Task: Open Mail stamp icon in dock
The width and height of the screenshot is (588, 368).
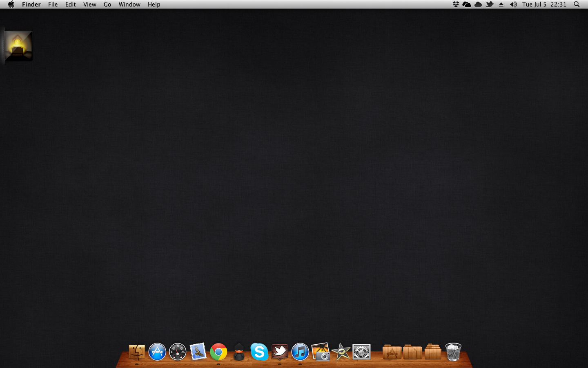Action: tap(198, 352)
